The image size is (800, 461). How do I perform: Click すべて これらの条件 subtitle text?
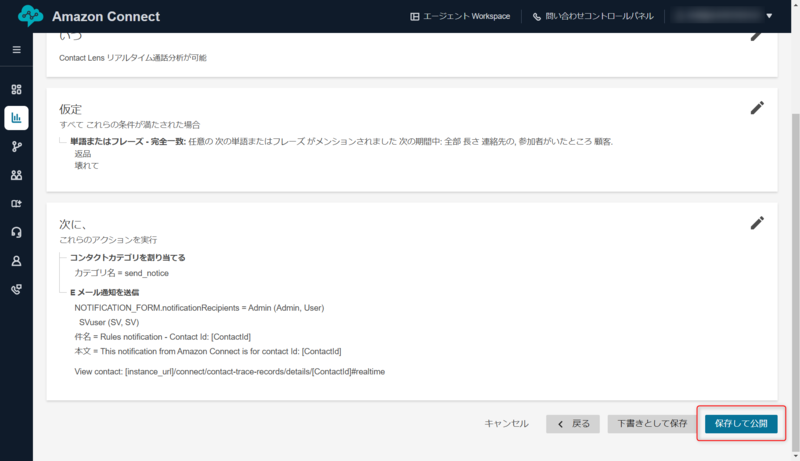pyautogui.click(x=130, y=125)
